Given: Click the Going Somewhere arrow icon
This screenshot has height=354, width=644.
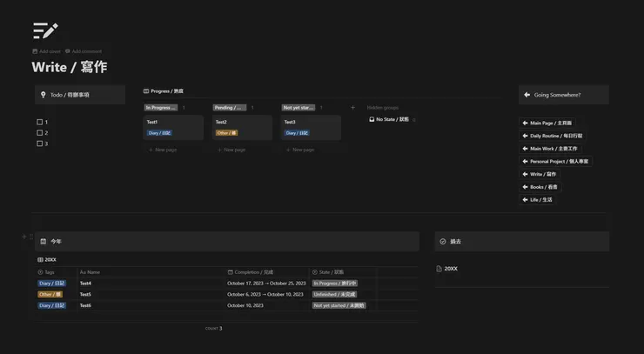Looking at the screenshot, I should (x=527, y=95).
